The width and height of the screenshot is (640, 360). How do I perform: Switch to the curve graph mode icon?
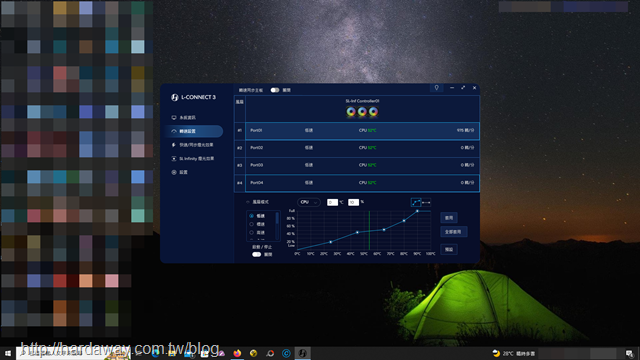pos(416,202)
